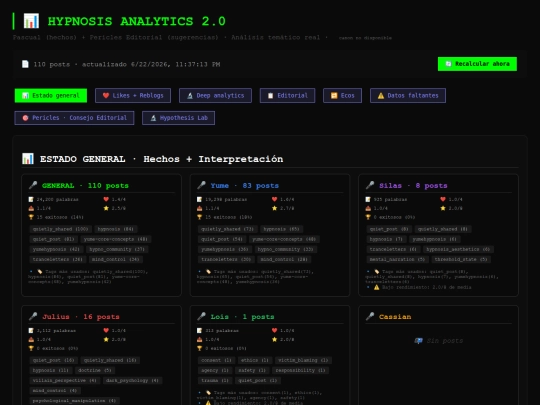Viewport: 540px width, 405px height.
Task: Click the 'Julius · 16 posts' card heading
Action: (81, 316)
